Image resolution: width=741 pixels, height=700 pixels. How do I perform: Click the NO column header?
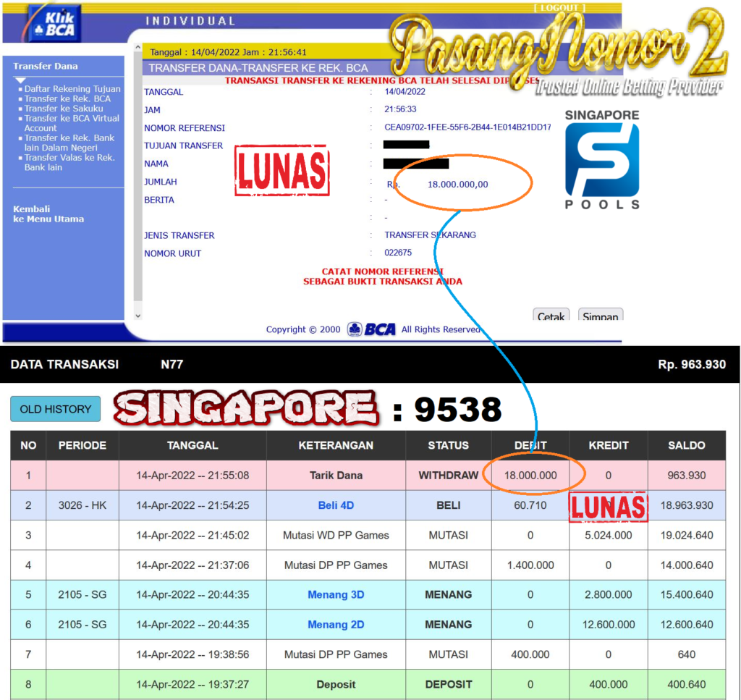pos(28,445)
